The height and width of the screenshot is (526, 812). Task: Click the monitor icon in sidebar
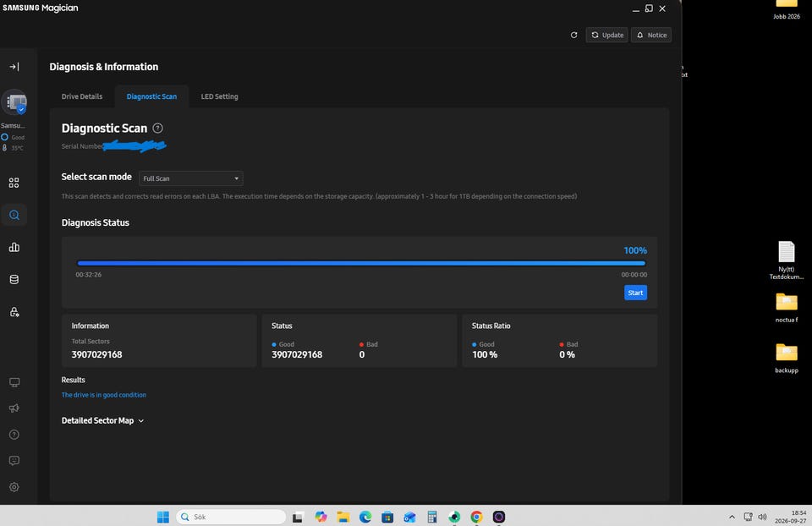(x=14, y=382)
